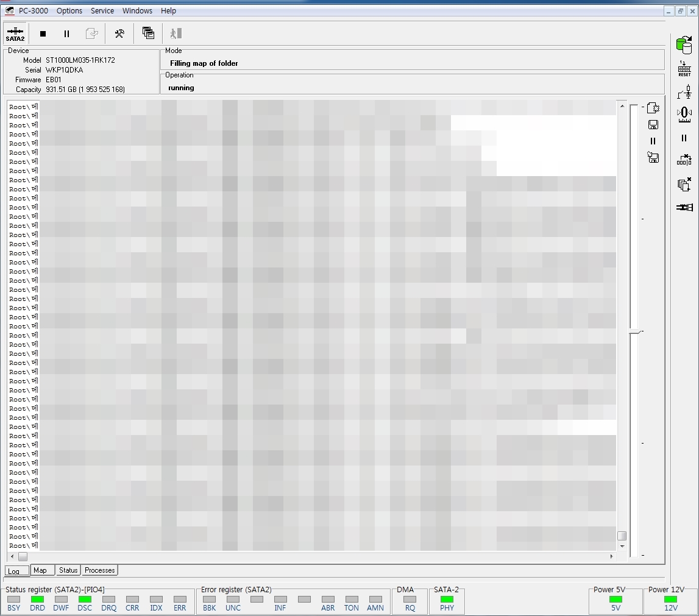Click the log vertical scrollbar thumb
This screenshot has width=699, height=616.
click(622, 536)
